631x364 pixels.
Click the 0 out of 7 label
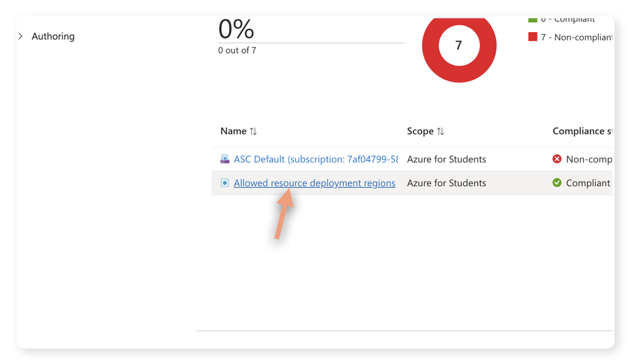click(237, 50)
